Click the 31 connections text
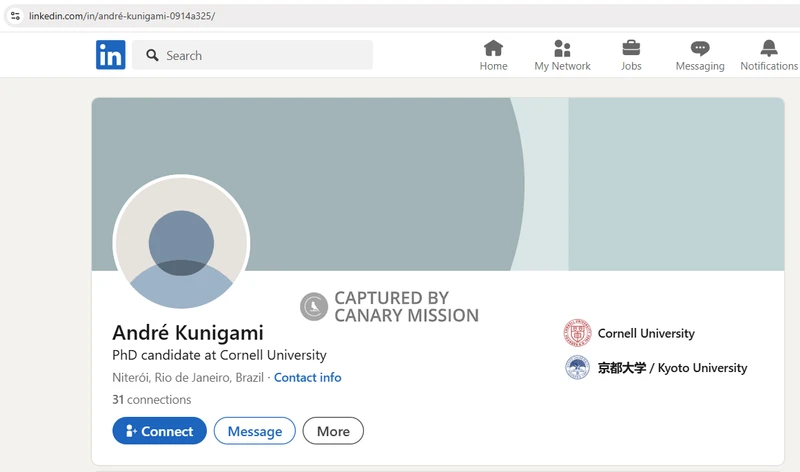The width and height of the screenshot is (800, 472). coord(152,400)
